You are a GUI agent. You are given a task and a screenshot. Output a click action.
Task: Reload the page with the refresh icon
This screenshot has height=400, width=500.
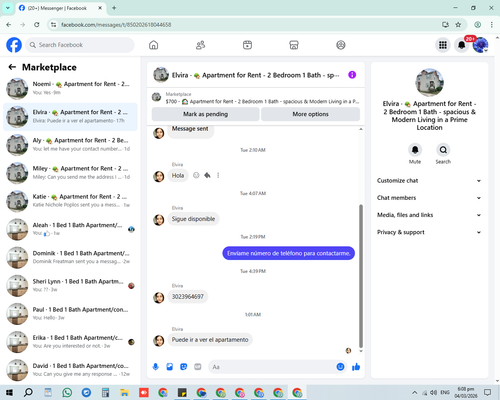(x=37, y=25)
